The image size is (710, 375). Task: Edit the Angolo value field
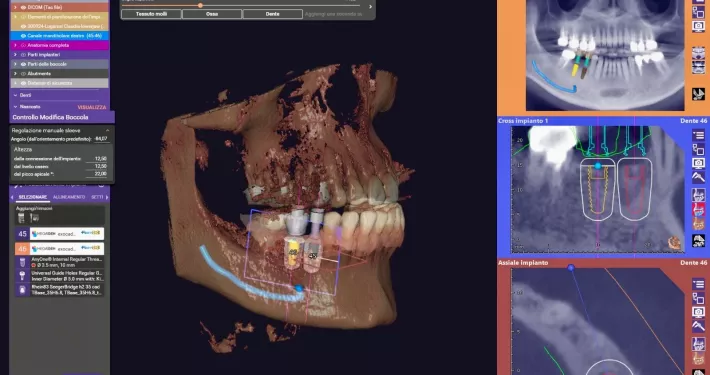click(x=101, y=139)
